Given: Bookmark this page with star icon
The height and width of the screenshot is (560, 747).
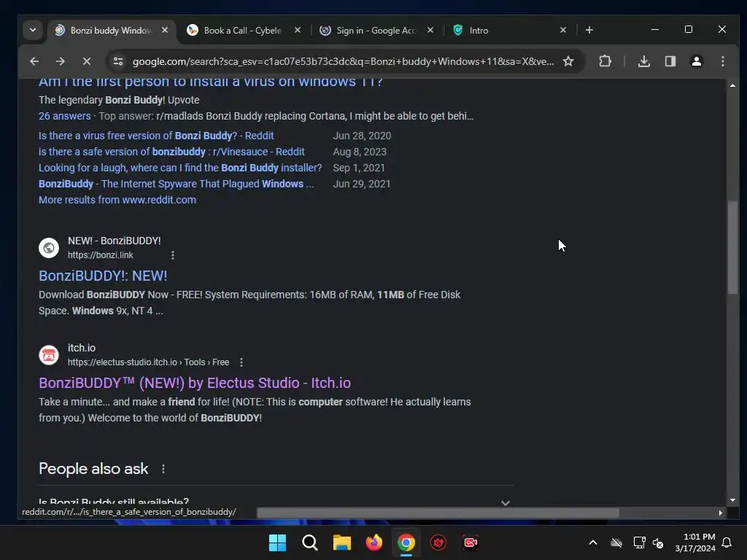Looking at the screenshot, I should point(568,61).
